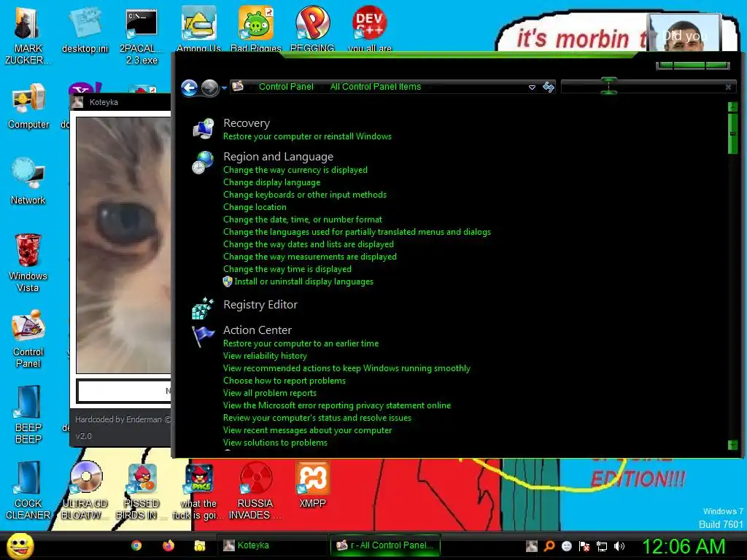Viewport: 747px width, 560px height.
Task: Click the Region and Language globe icon
Action: point(203,163)
